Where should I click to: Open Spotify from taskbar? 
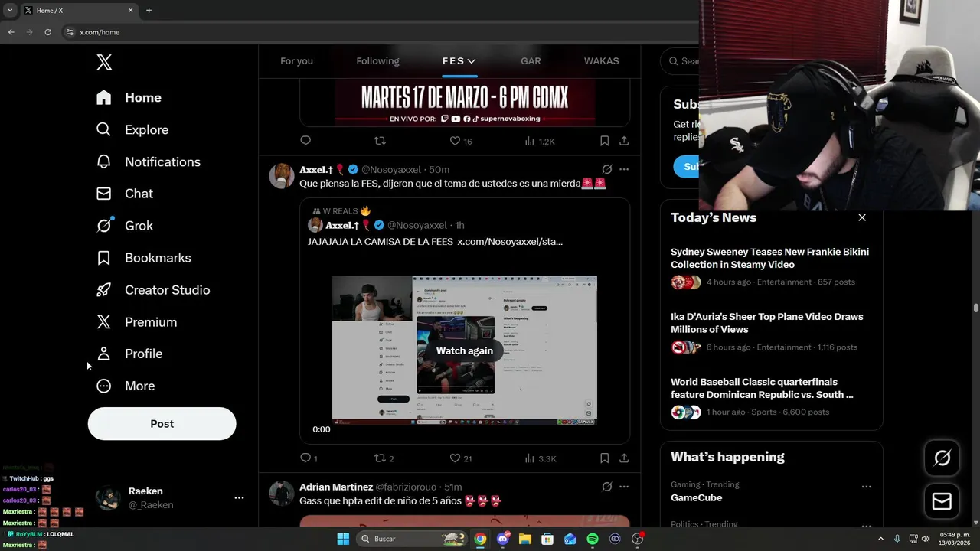tap(593, 539)
